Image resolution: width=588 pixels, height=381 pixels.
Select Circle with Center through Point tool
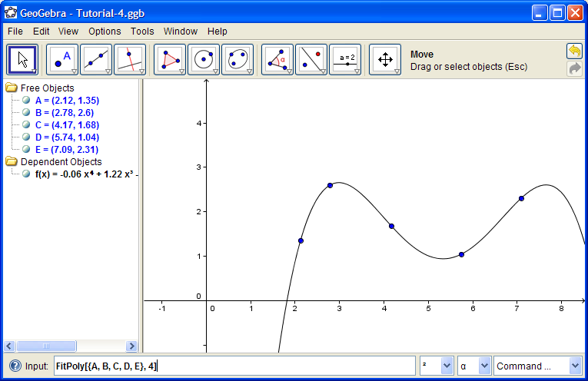(203, 60)
